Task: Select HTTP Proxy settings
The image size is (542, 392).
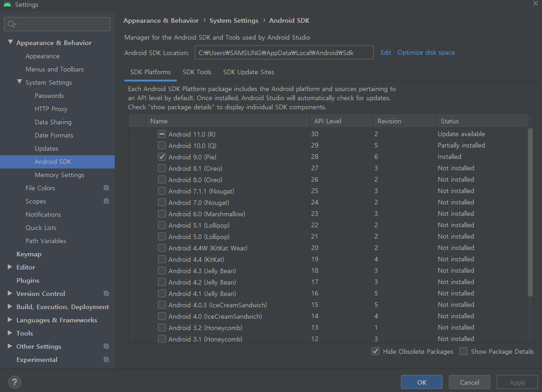Action: pyautogui.click(x=51, y=109)
